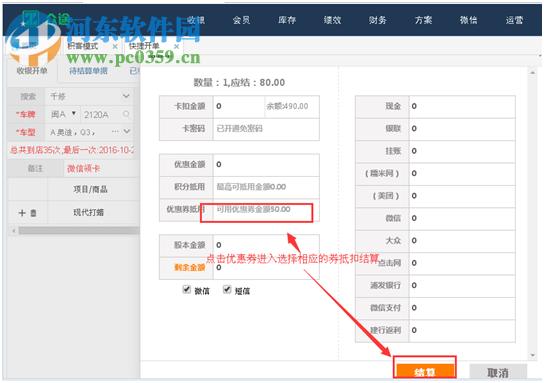The image size is (544, 383).
Task: Click the 优惠金额 input field
Action: pyautogui.click(x=266, y=164)
